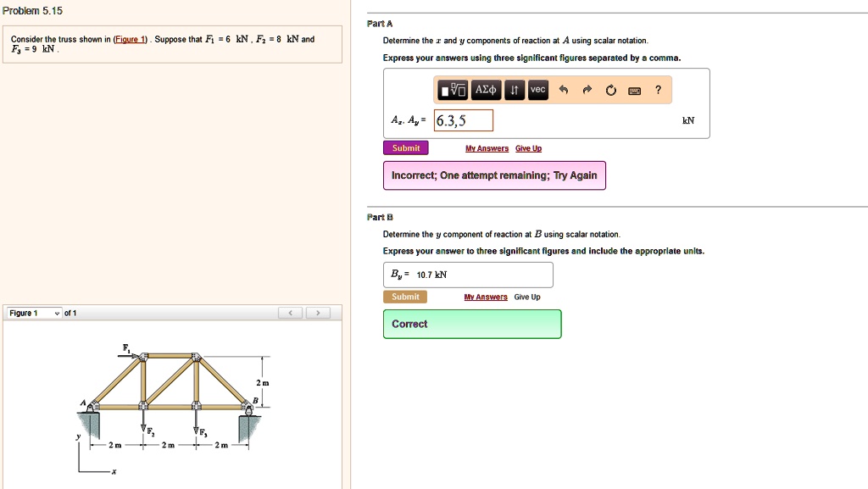Redo the answer change

[x=587, y=90]
